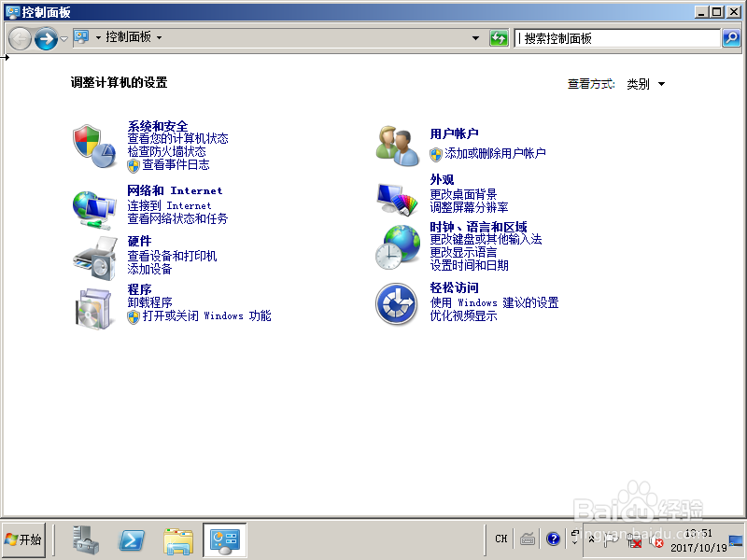
Task: Click the control panel icon in address bar
Action: pyautogui.click(x=81, y=37)
